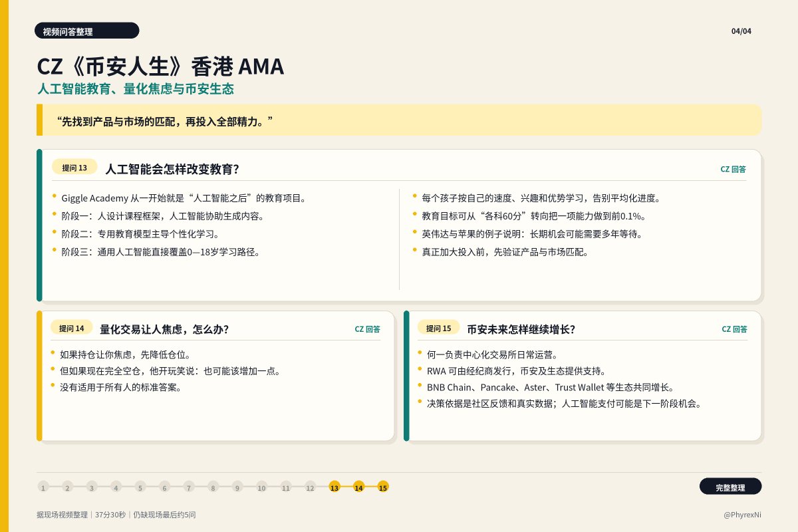
Task: Click the @PhyrexNi handle
Action: coord(742,515)
